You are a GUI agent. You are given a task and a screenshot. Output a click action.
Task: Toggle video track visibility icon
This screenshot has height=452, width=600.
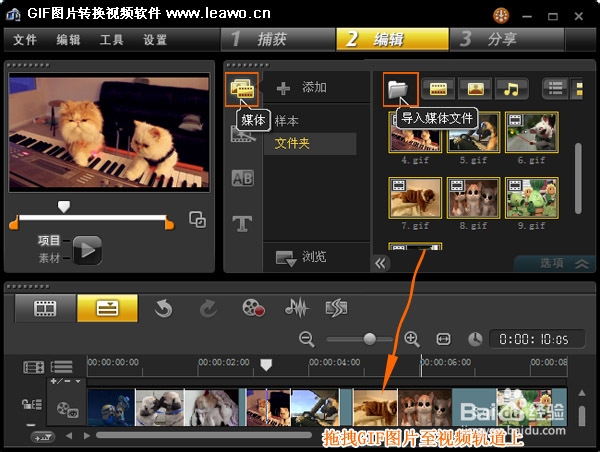(x=67, y=410)
